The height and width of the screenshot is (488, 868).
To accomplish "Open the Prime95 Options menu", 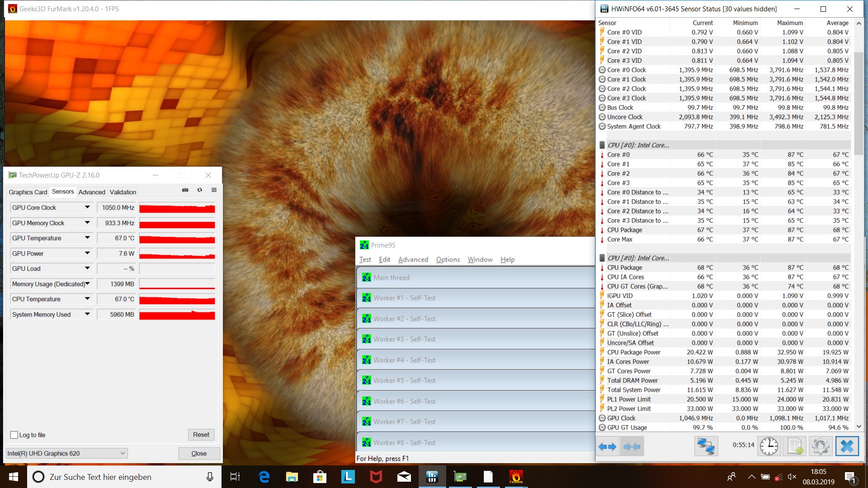I will [448, 259].
